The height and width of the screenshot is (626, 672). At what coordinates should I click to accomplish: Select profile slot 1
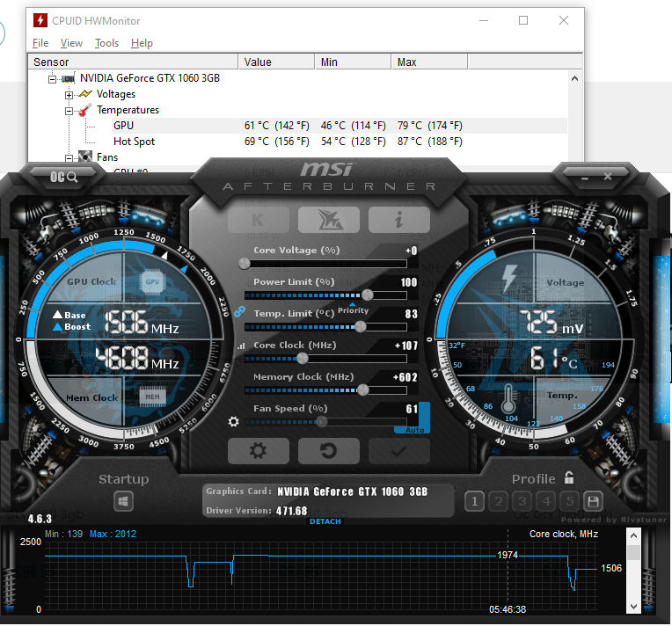[x=474, y=501]
